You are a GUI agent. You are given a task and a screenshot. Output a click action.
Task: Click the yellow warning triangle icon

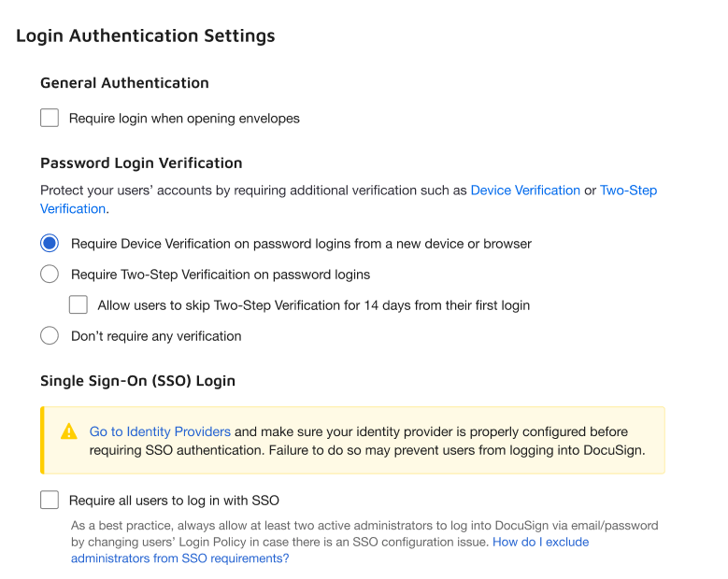[69, 431]
